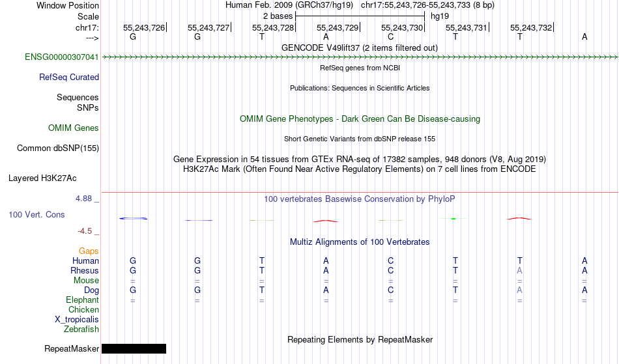Click the chr17: ruler label

pos(87,27)
